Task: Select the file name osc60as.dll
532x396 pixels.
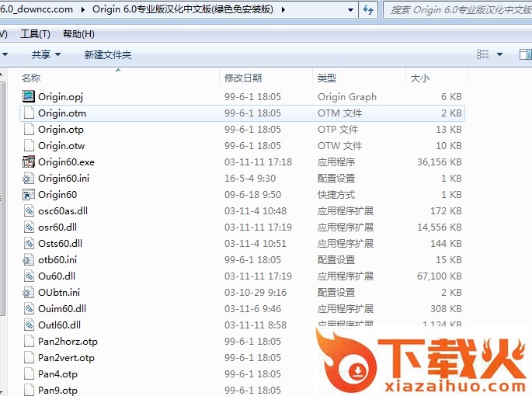Action: coord(63,210)
